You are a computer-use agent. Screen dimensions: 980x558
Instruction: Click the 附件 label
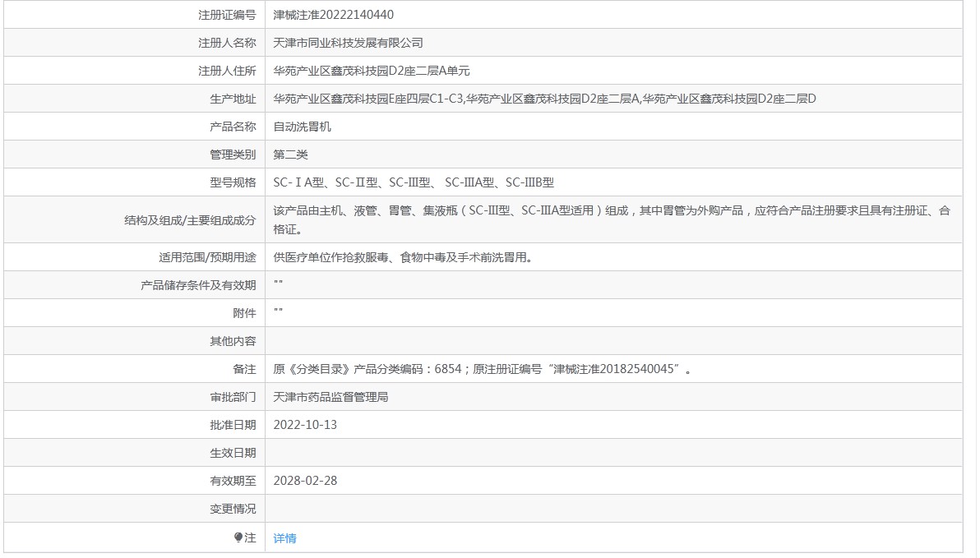coord(244,313)
